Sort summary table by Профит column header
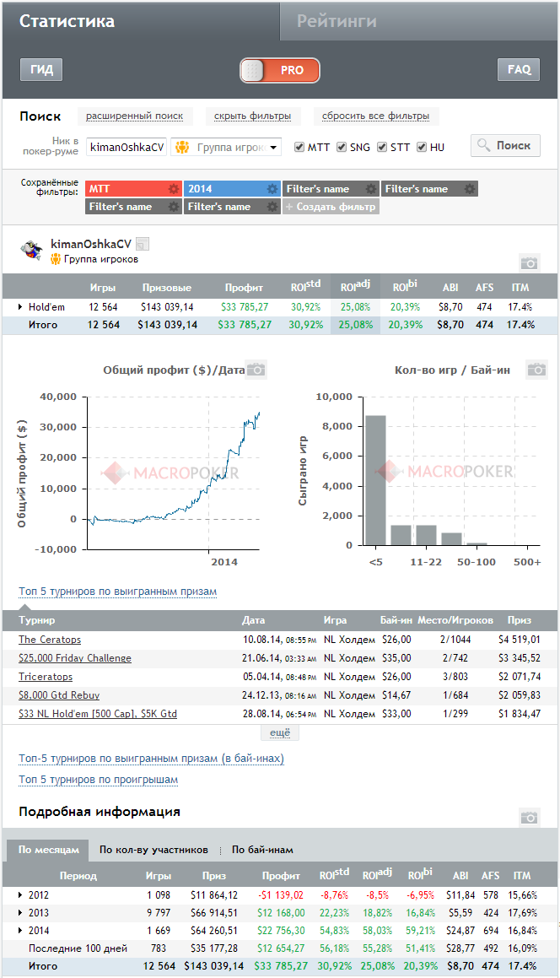Image resolution: width=560 pixels, height=978 pixels. click(244, 288)
